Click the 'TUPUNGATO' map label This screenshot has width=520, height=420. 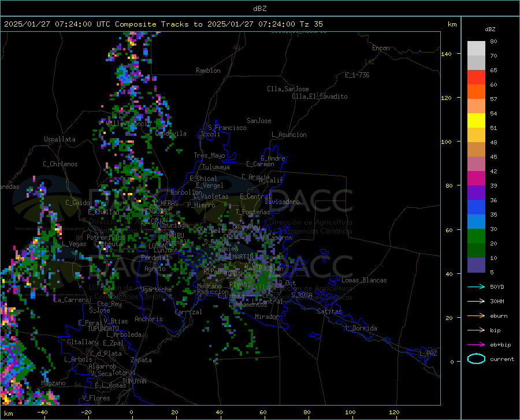(x=103, y=329)
